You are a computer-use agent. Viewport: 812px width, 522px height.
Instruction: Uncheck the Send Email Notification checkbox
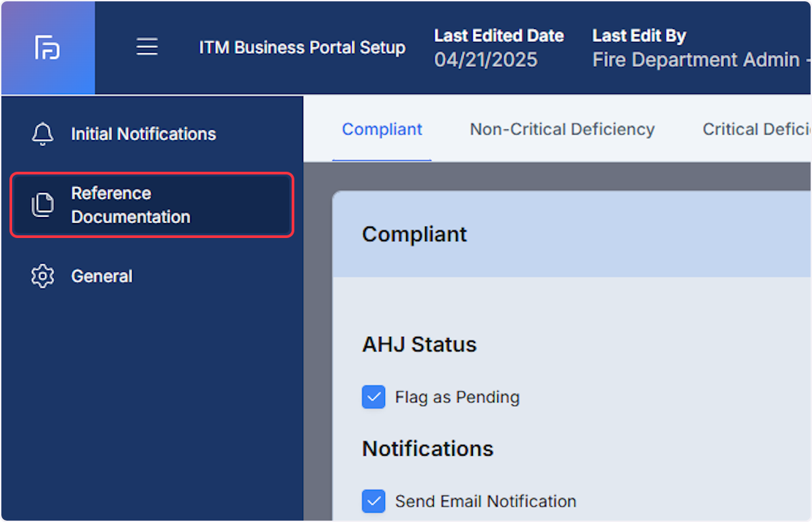pos(374,501)
